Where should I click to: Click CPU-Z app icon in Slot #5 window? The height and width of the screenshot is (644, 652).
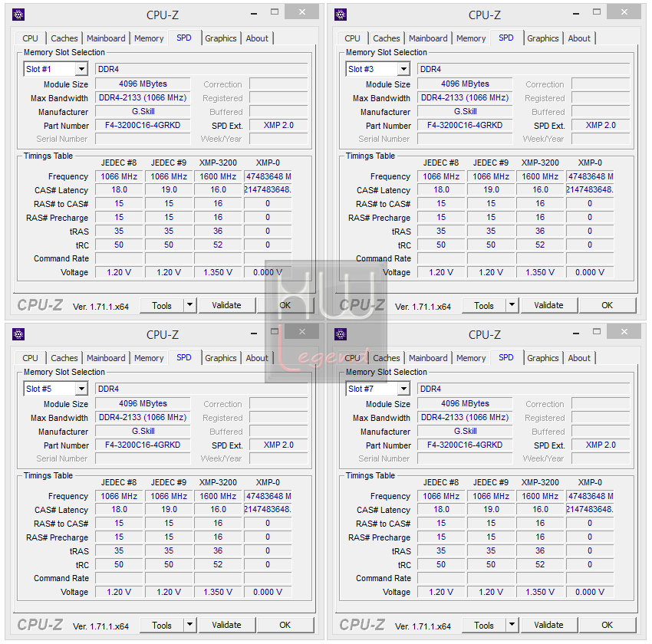(18, 334)
